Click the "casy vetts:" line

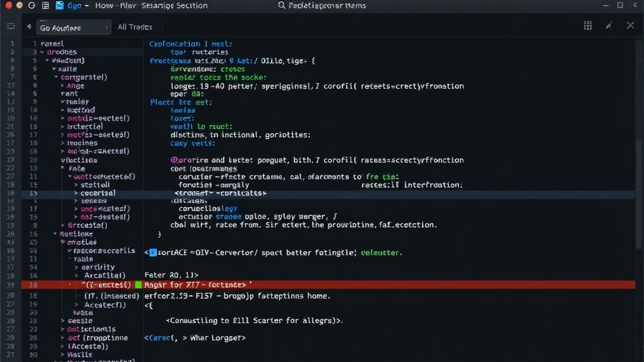(192, 143)
